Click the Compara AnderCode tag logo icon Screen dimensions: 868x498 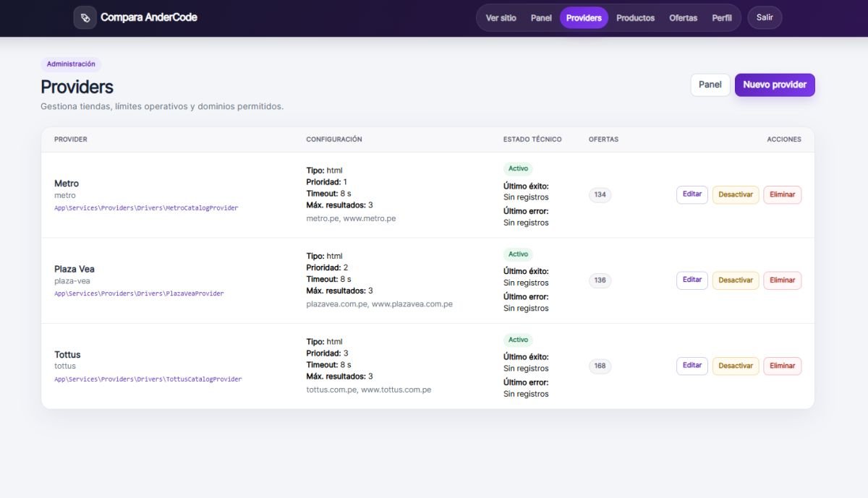(x=85, y=17)
